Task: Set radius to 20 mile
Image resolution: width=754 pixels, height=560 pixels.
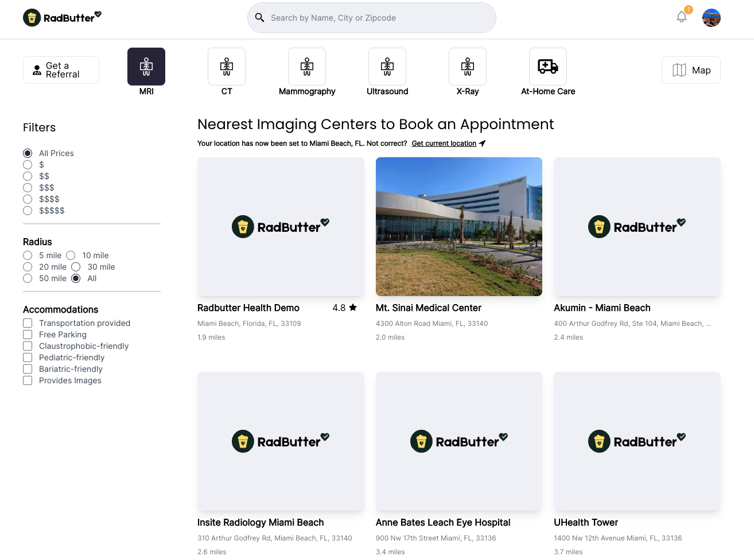Action: pos(28,267)
